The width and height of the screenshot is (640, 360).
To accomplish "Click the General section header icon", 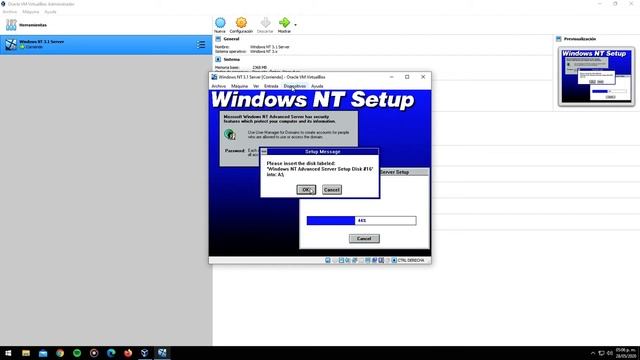I will coord(218,39).
